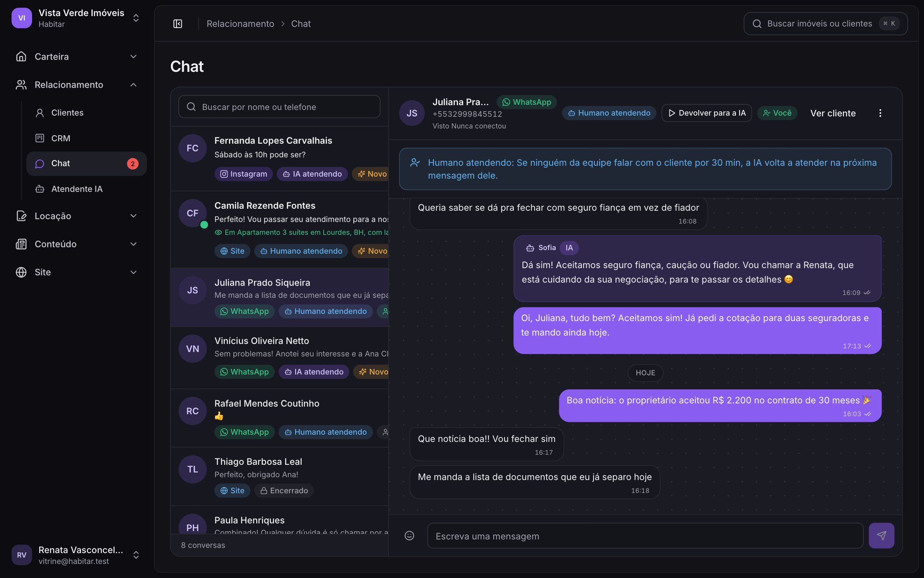Click the Humano atendendo badge in header
The image size is (924, 578).
(609, 113)
